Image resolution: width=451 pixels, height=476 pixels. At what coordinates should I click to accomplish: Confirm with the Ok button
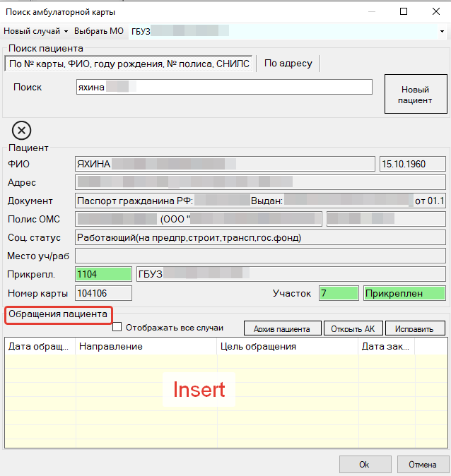click(x=365, y=465)
